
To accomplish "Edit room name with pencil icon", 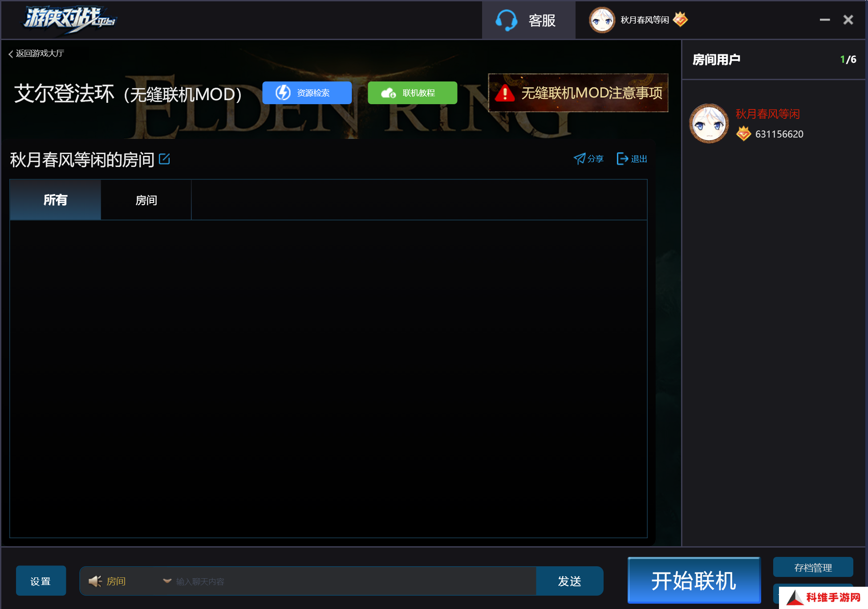I will pos(164,159).
